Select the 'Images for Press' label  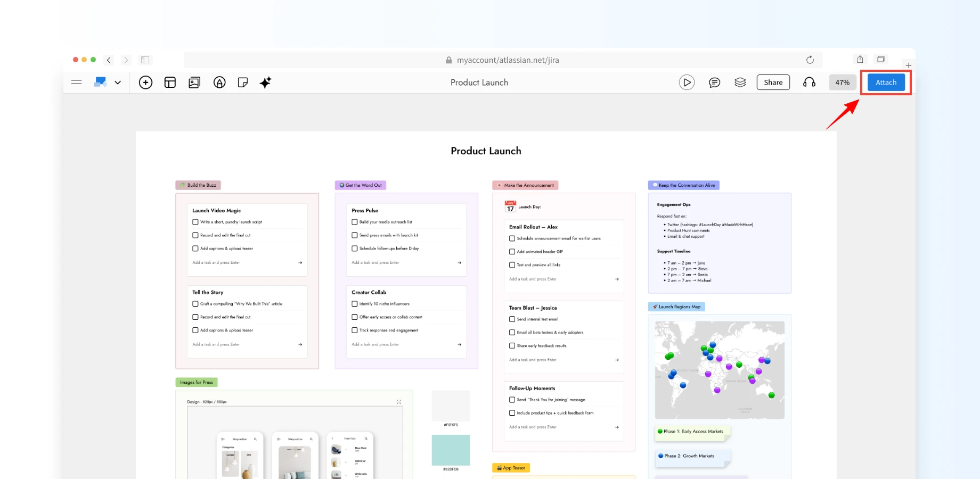tap(197, 382)
